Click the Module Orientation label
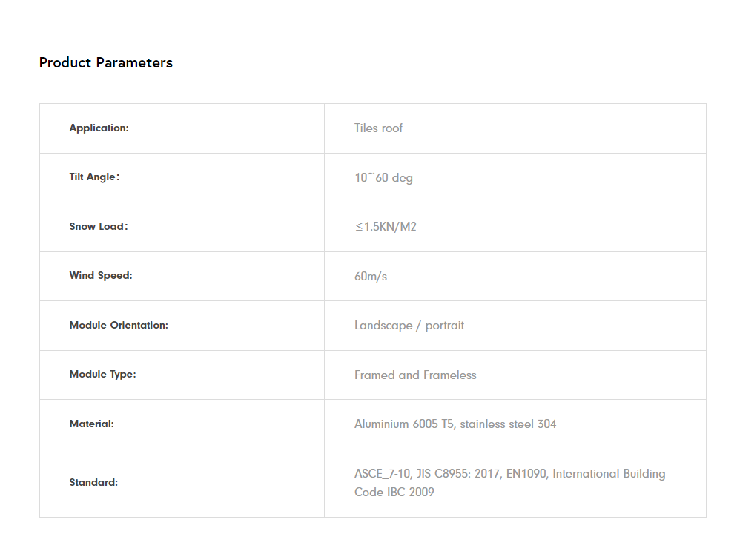The height and width of the screenshot is (560, 737). (x=119, y=326)
